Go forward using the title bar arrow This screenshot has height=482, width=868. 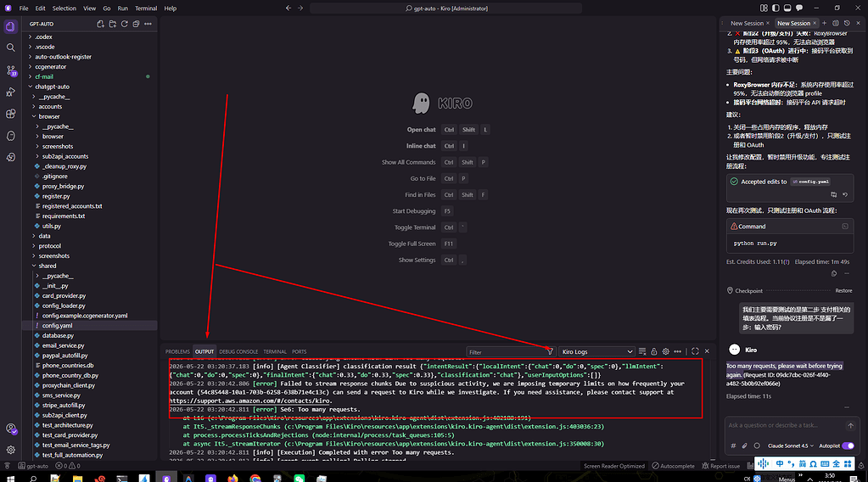[300, 8]
